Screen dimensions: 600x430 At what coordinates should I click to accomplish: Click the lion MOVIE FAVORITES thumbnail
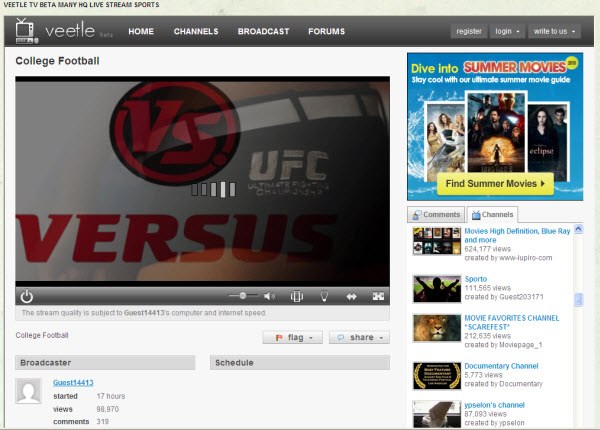click(437, 328)
